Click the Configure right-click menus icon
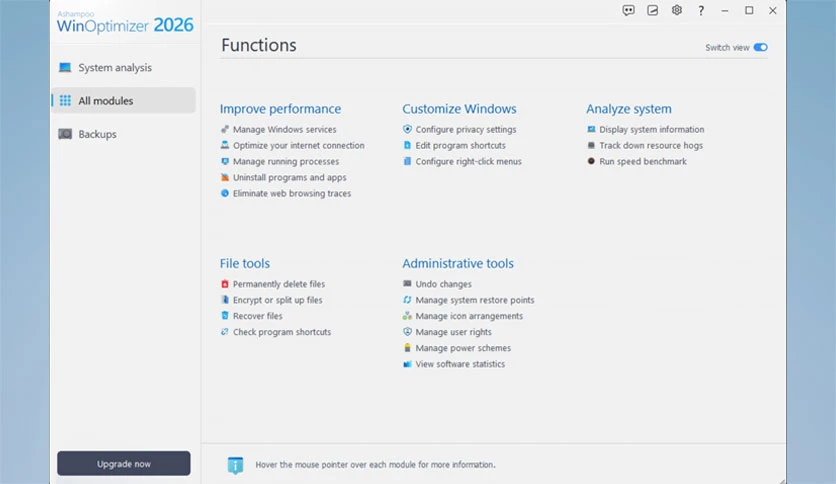 point(407,161)
